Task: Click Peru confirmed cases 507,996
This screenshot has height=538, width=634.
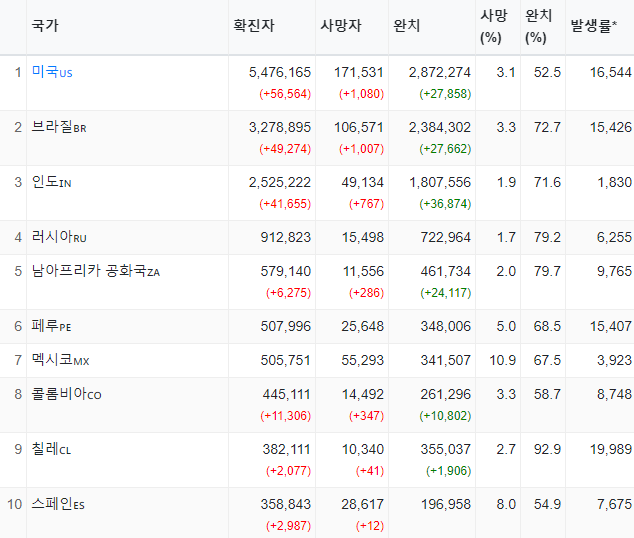Action: point(285,326)
